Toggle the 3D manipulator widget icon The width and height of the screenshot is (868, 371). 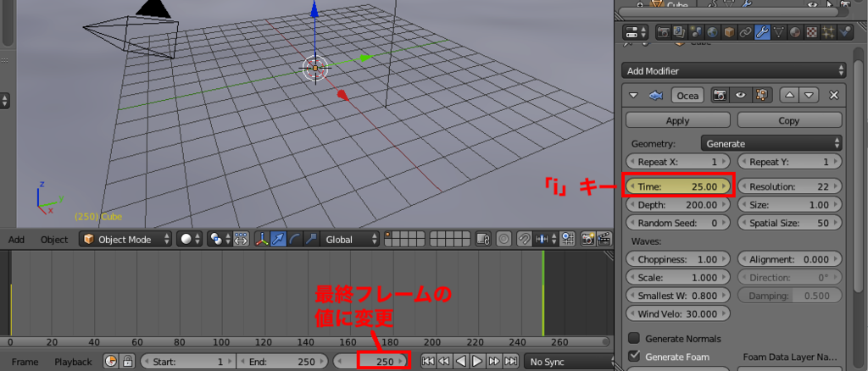pyautogui.click(x=262, y=240)
